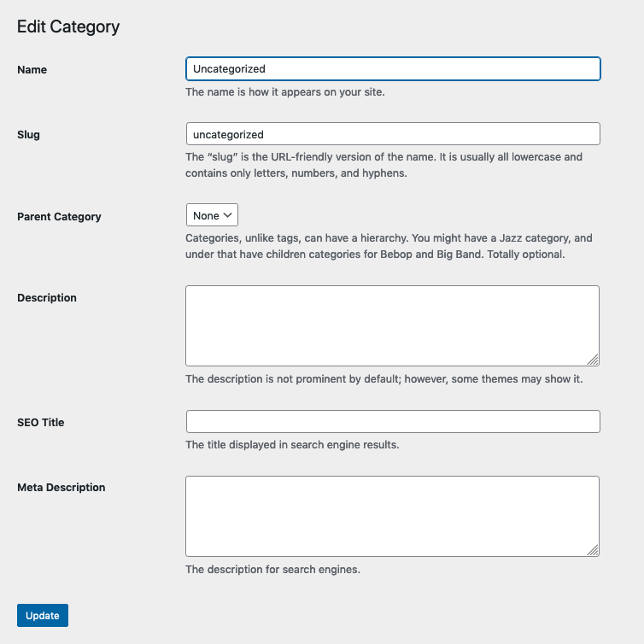The image size is (644, 644).
Task: Click the Description field label
Action: [x=47, y=298]
